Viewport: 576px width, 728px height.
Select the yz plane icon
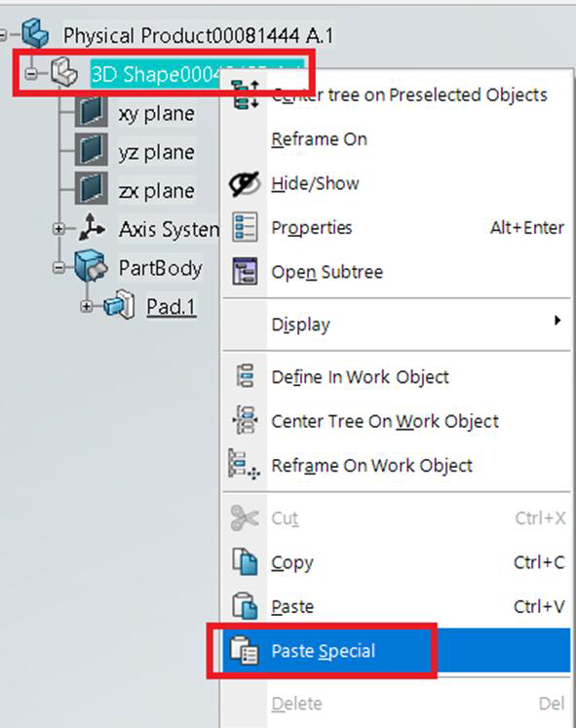pyautogui.click(x=91, y=150)
